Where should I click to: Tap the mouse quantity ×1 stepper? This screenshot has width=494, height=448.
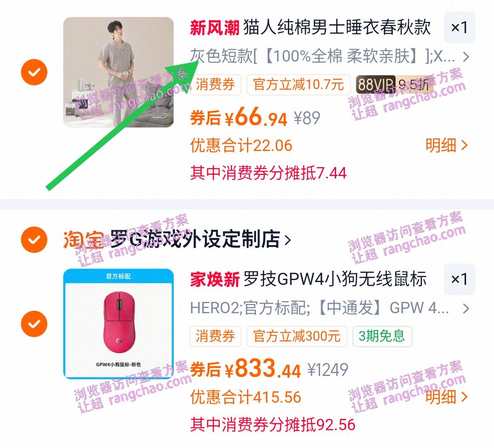point(460,279)
